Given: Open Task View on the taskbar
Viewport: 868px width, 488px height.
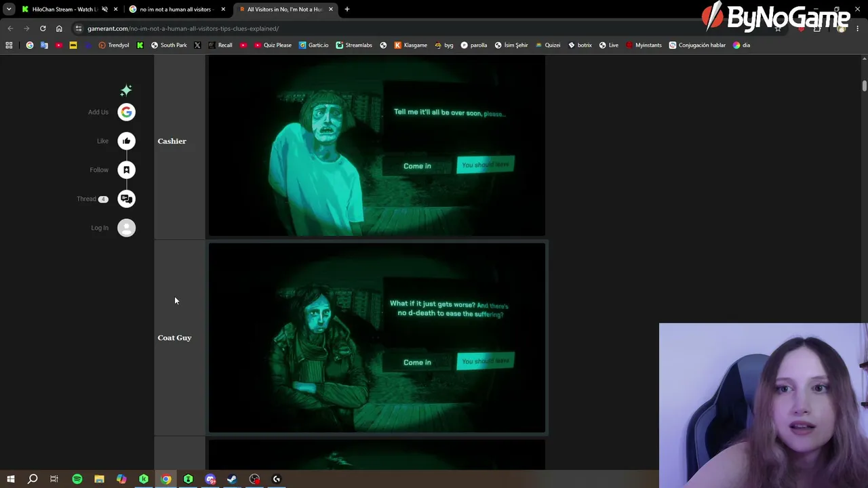Looking at the screenshot, I should [54, 479].
